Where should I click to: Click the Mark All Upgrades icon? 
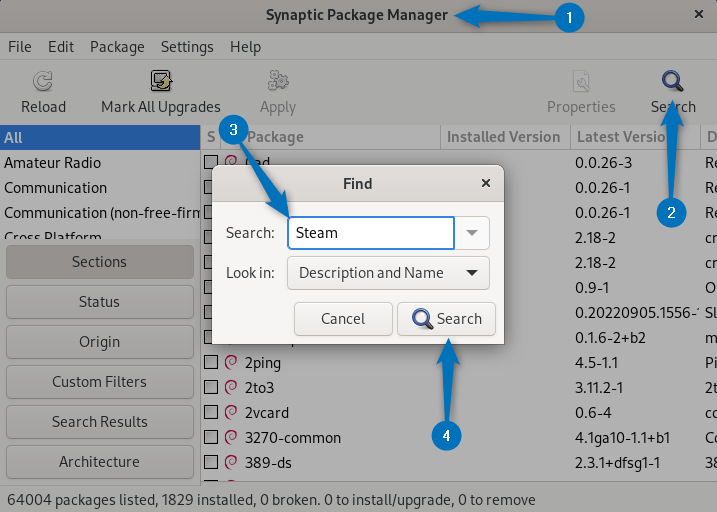coord(161,82)
